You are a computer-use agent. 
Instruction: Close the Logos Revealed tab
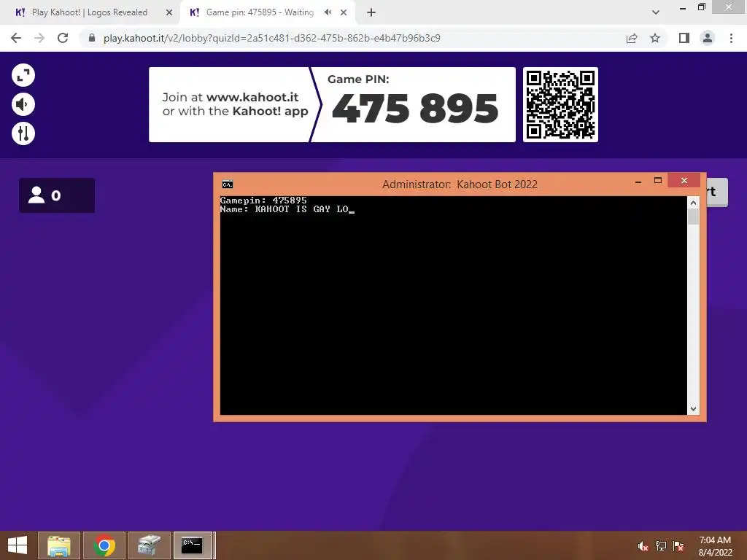169,13
